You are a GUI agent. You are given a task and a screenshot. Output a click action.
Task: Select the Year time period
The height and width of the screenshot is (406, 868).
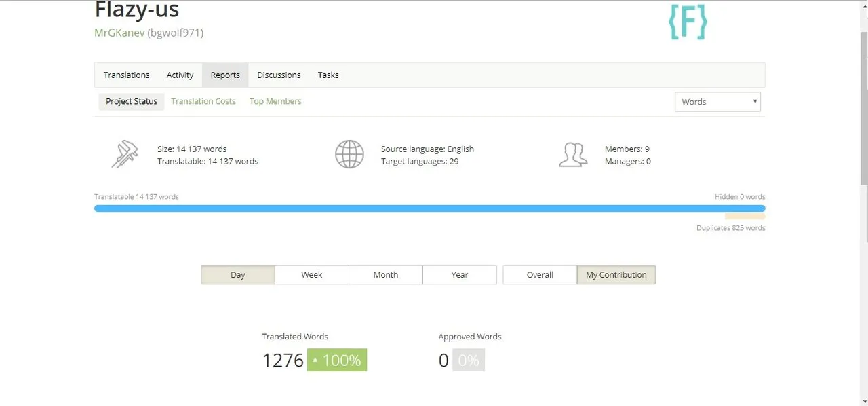[x=460, y=275]
